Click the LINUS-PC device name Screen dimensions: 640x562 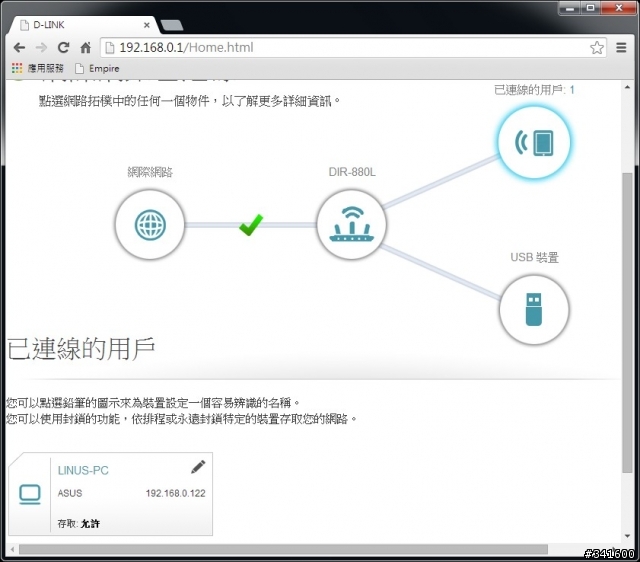point(83,471)
